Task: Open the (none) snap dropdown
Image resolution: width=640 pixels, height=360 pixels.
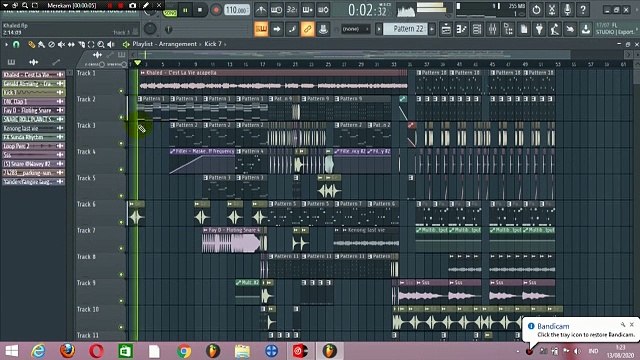Action: click(x=355, y=29)
